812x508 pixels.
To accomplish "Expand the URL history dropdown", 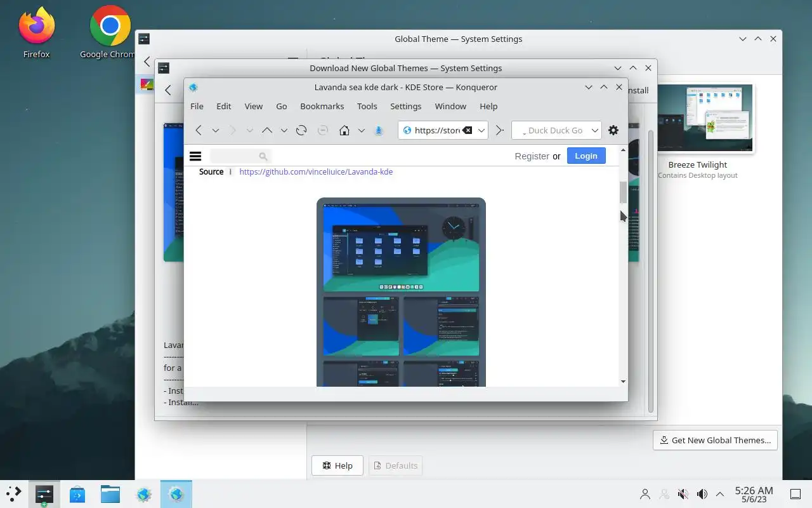I will [481, 130].
